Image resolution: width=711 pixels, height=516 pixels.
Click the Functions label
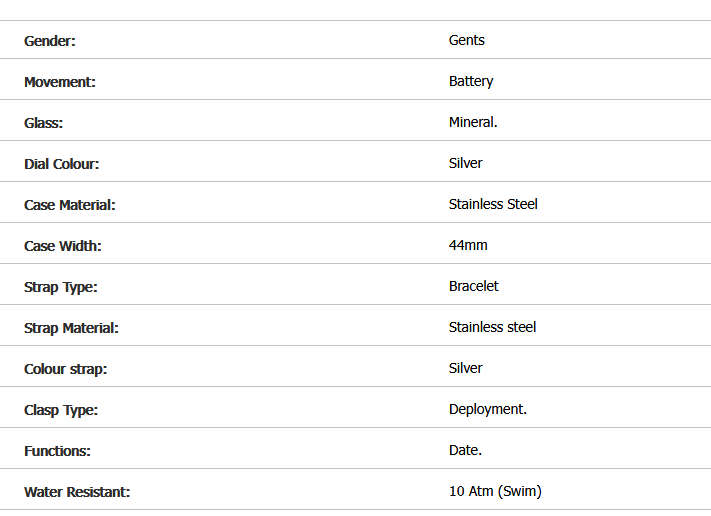pos(57,451)
